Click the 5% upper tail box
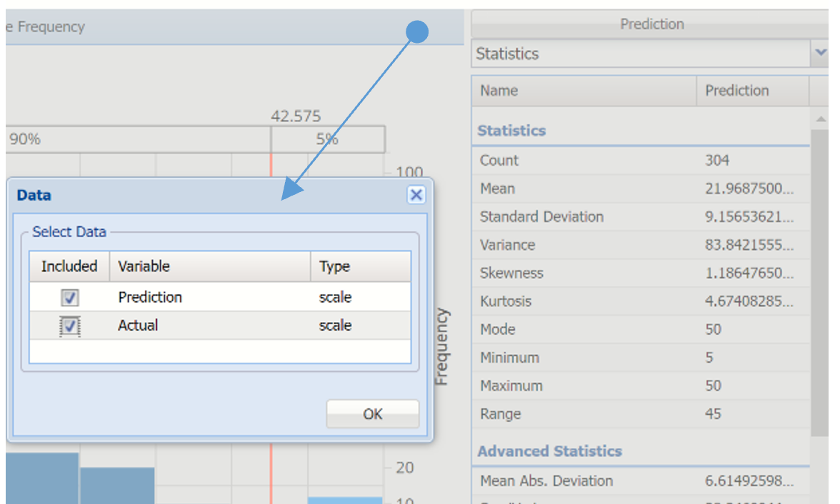This screenshot has height=504, width=840. [x=327, y=139]
